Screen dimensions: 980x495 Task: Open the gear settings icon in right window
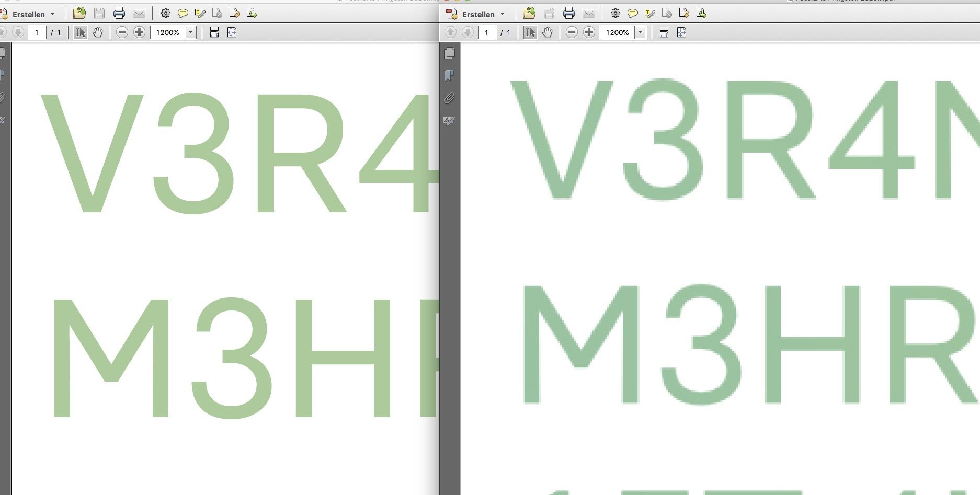(x=616, y=13)
